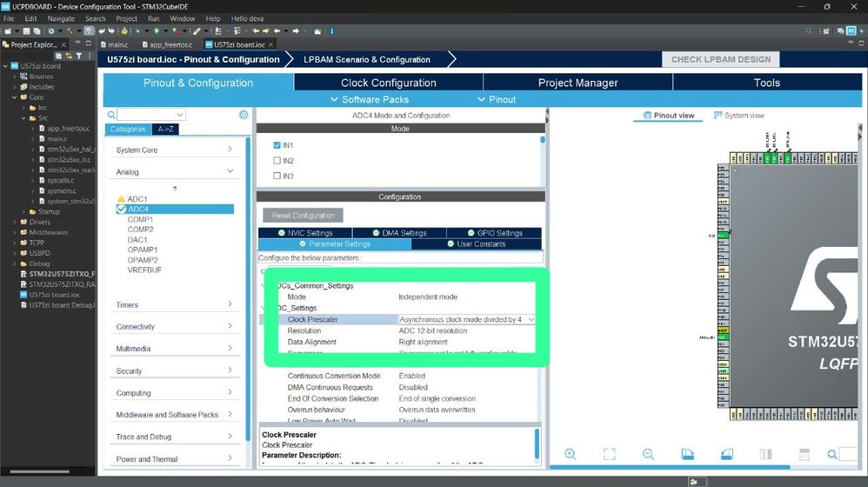Open the app_freertos.c editor tab
The image size is (868, 487).
(x=167, y=44)
